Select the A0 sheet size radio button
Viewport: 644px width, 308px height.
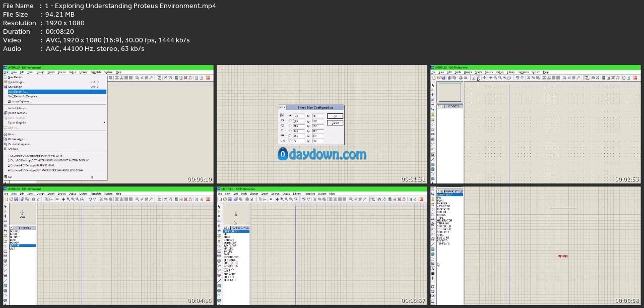click(289, 136)
